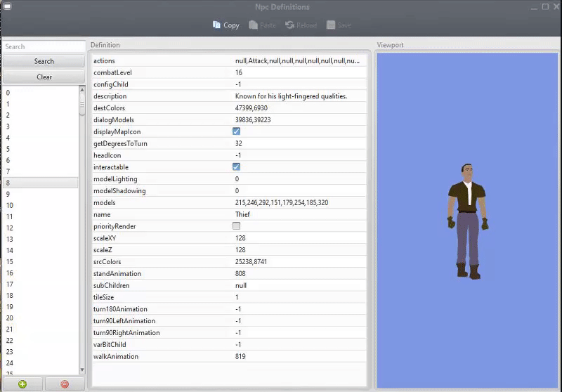This screenshot has width=562, height=392.
Task: Uncheck the interactable checkbox
Action: pos(236,167)
